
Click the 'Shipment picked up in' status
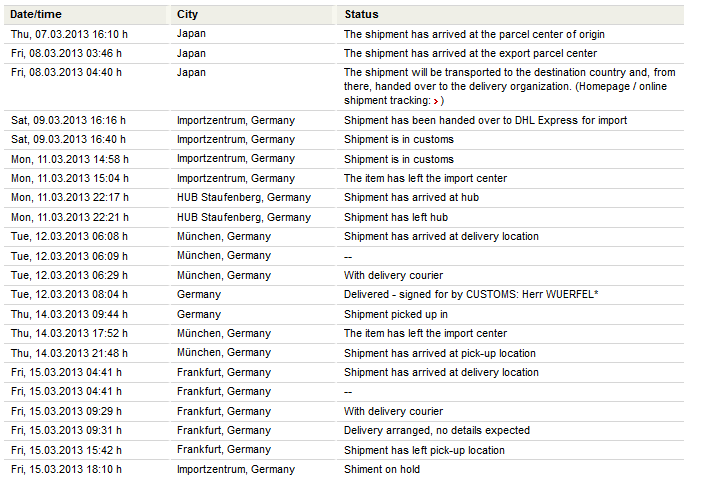(x=394, y=314)
